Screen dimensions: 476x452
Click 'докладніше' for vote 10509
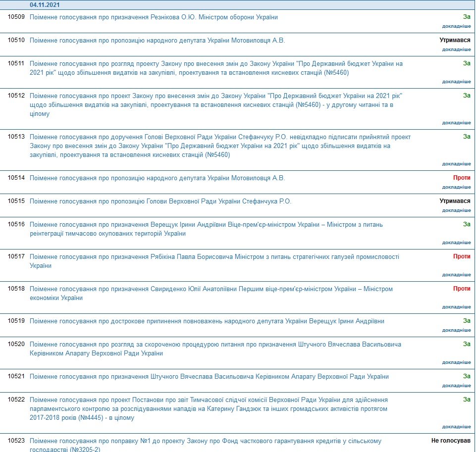(456, 26)
